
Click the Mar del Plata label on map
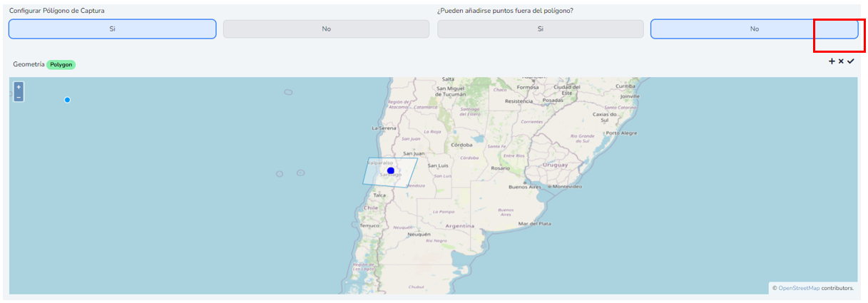pos(534,224)
